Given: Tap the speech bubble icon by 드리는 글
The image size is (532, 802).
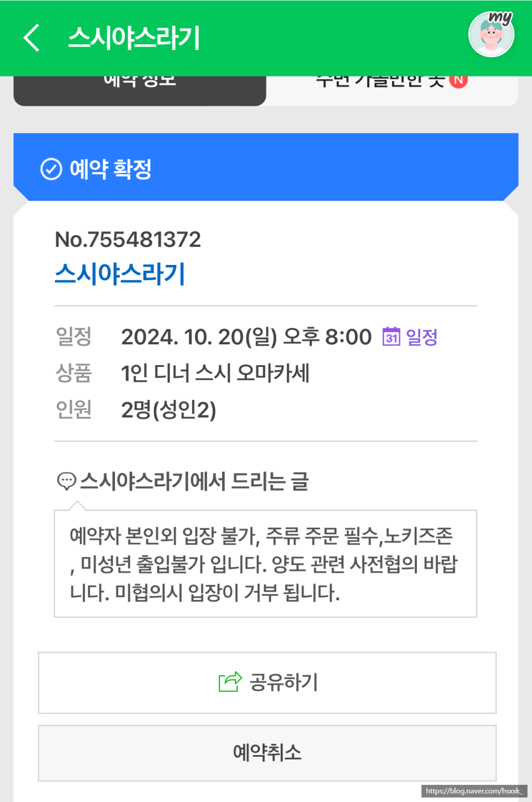Looking at the screenshot, I should click(67, 481).
